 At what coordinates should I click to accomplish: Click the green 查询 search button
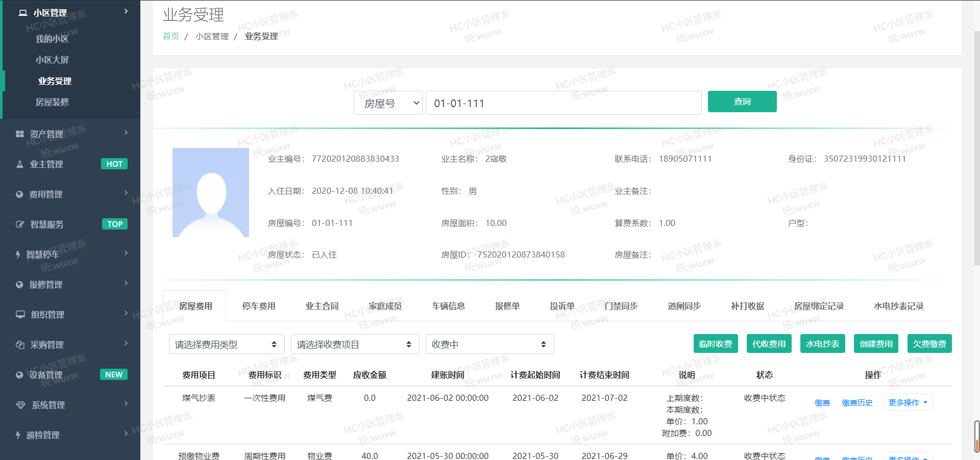(742, 101)
